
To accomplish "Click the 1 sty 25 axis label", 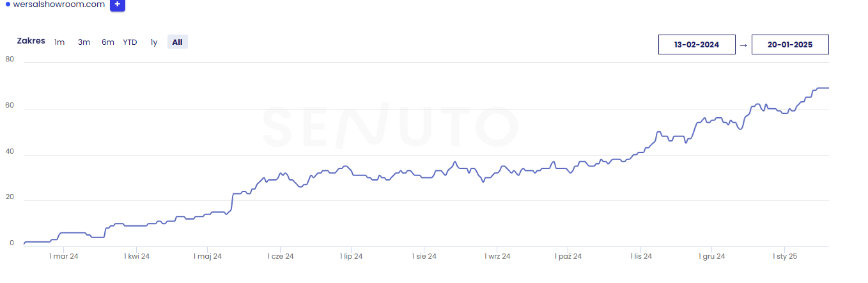I will (784, 257).
